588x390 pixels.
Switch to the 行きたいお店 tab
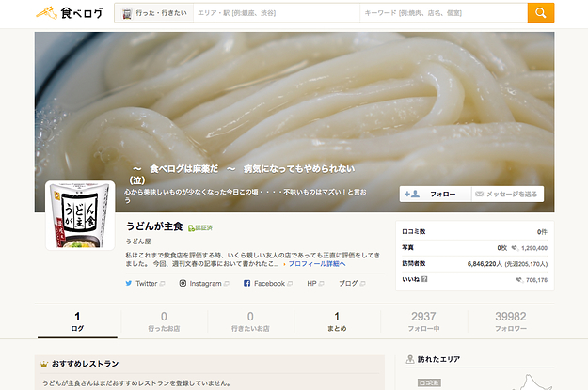pyautogui.click(x=249, y=322)
